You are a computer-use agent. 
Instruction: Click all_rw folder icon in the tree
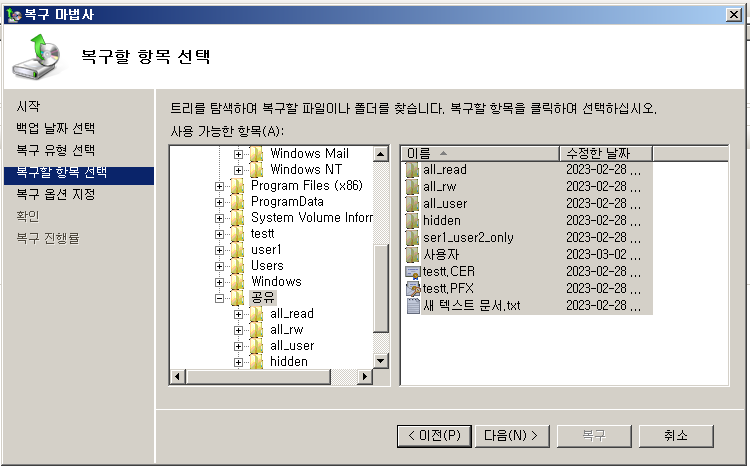(257, 330)
